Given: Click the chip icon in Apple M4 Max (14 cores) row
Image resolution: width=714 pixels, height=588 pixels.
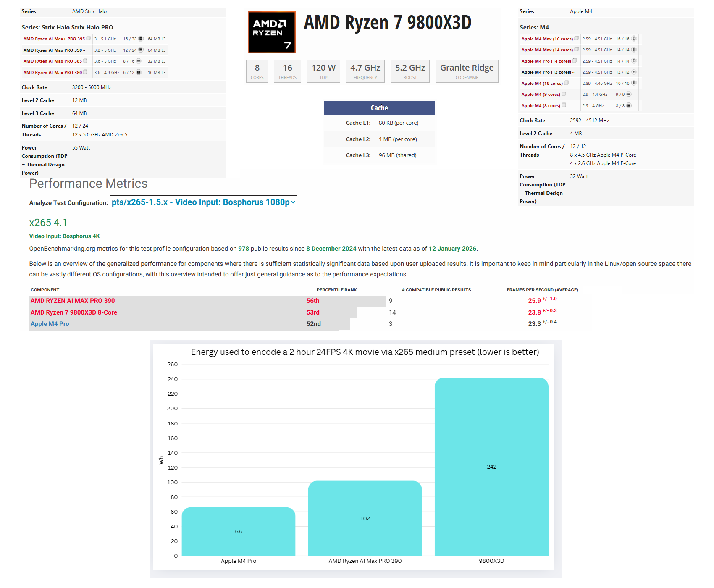Looking at the screenshot, I should 634,50.
